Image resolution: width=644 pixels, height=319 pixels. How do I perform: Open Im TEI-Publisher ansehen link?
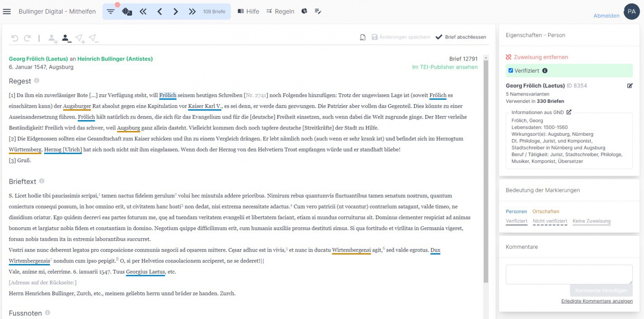coord(445,67)
